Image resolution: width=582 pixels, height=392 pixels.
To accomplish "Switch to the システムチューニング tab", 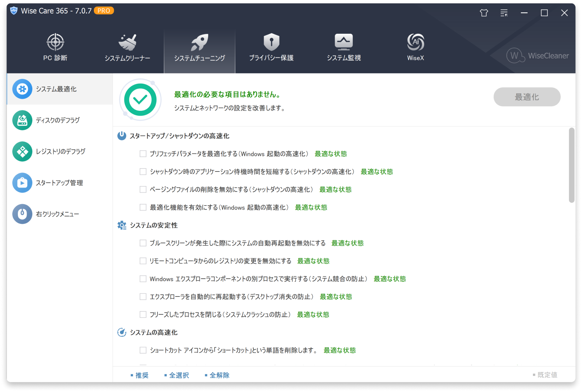I will (x=199, y=47).
